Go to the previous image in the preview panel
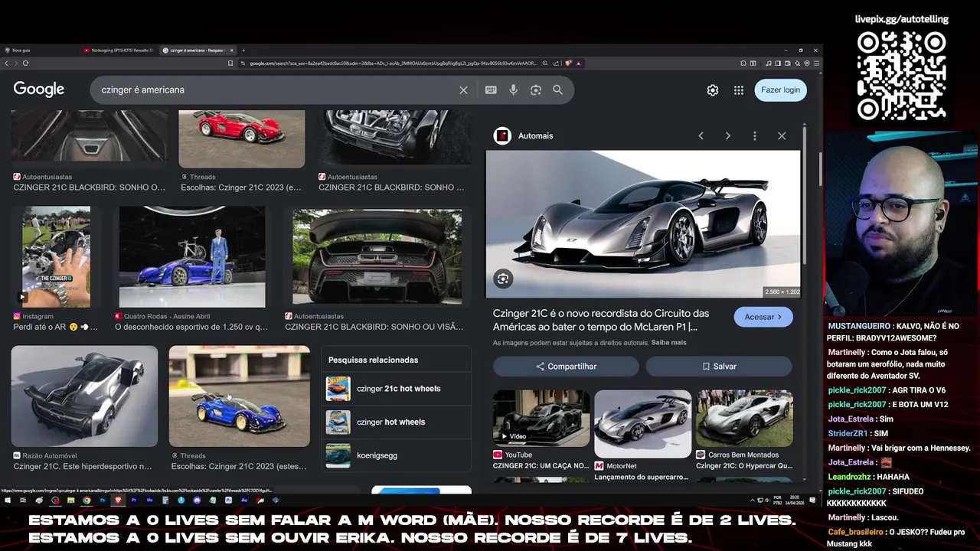The height and width of the screenshot is (551, 980). tap(701, 135)
